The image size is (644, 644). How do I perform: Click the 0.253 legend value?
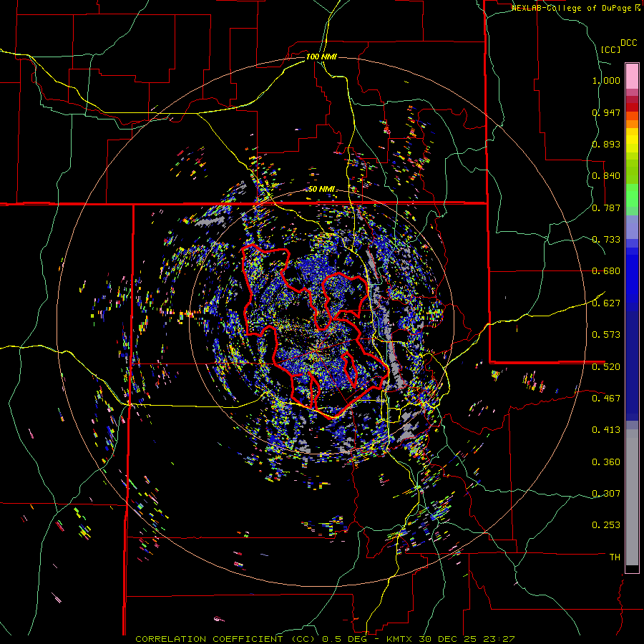pos(606,525)
